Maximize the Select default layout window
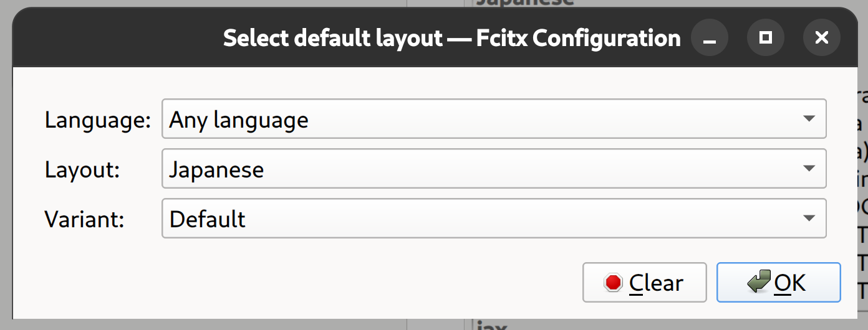The image size is (868, 330). click(x=765, y=39)
